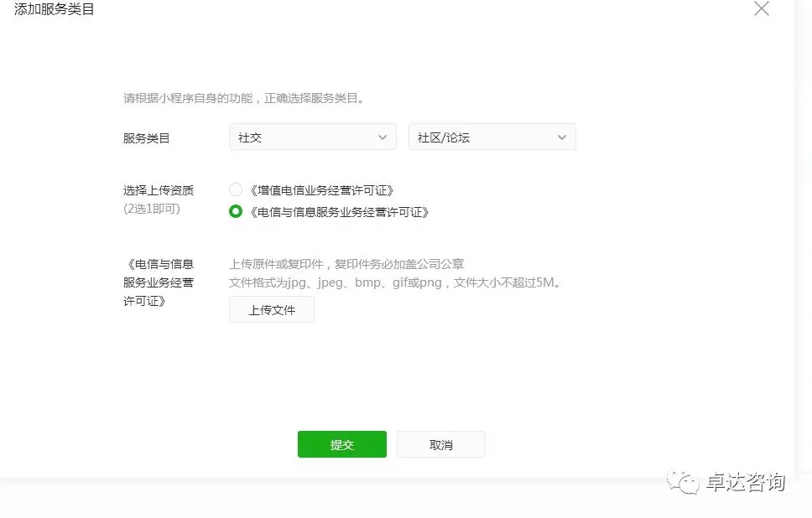Open the 社区/论坛 subcategory dropdown
This screenshot has width=812, height=518.
click(492, 137)
